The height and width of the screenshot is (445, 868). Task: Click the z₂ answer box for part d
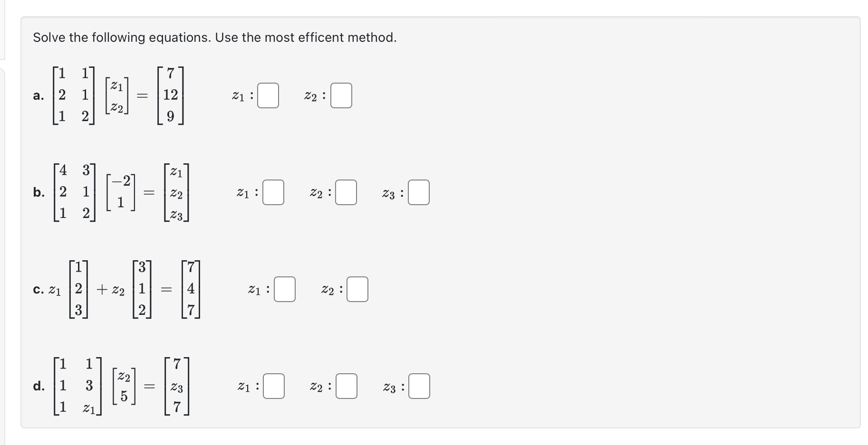pos(346,387)
